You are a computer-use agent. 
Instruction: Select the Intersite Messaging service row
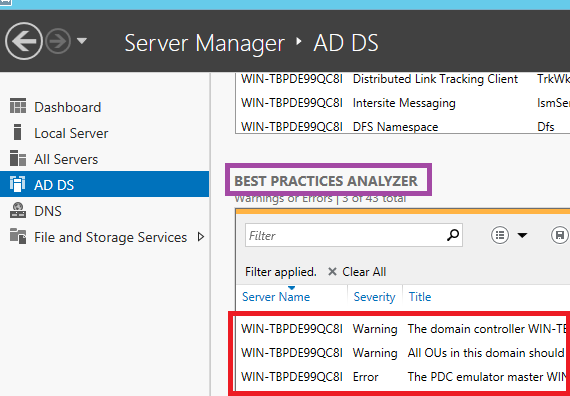402,103
